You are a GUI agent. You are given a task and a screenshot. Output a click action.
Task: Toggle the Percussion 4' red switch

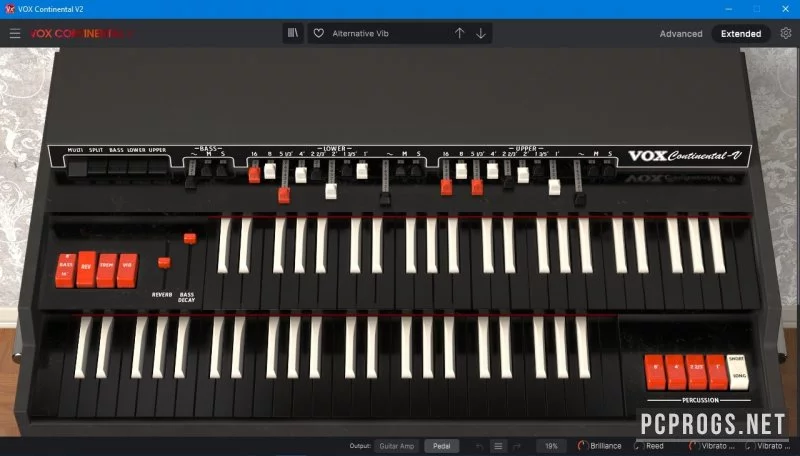676,372
